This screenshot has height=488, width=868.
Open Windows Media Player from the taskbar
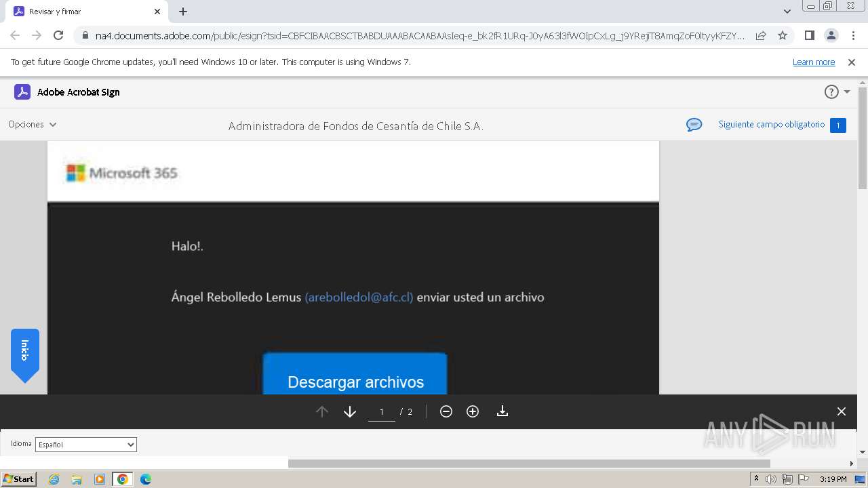[x=100, y=479]
